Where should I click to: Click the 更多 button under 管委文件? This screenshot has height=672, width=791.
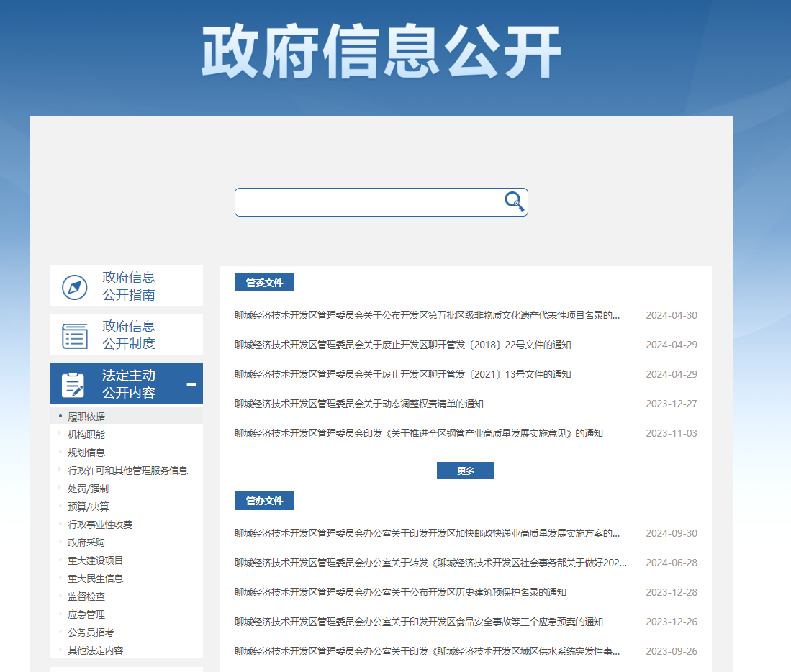click(x=465, y=470)
